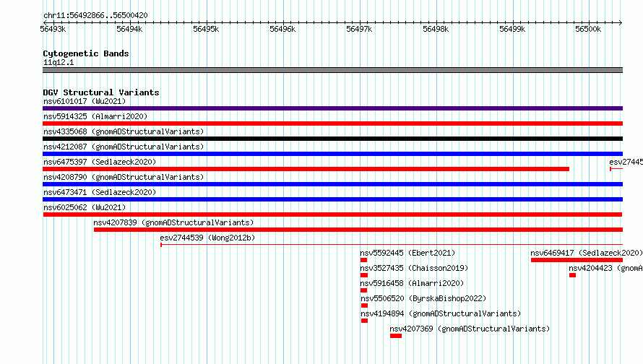Image resolution: width=643 pixels, height=364 pixels.
Task: Click the small red nsv4194894 marker
Action: [x=365, y=321]
